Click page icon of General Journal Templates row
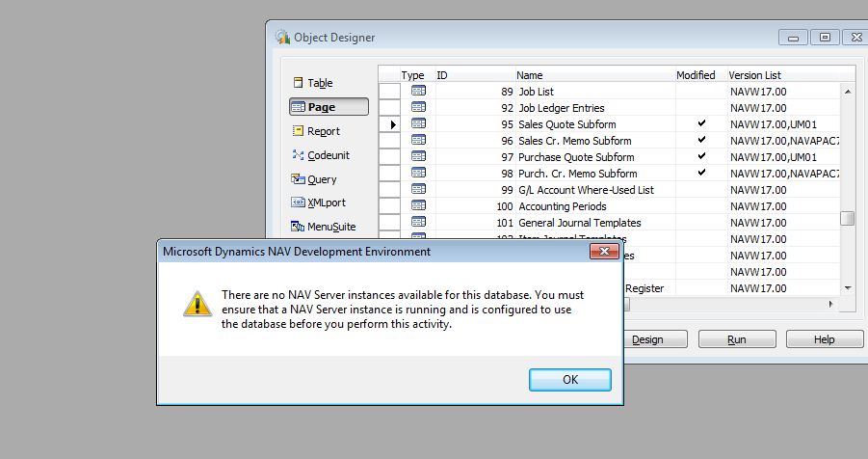This screenshot has height=459, width=868. [x=418, y=222]
